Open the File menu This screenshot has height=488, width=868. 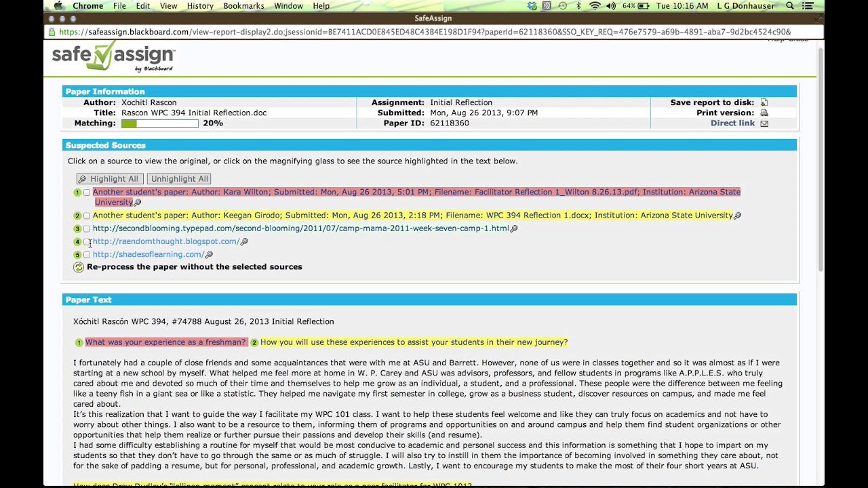[x=119, y=6]
